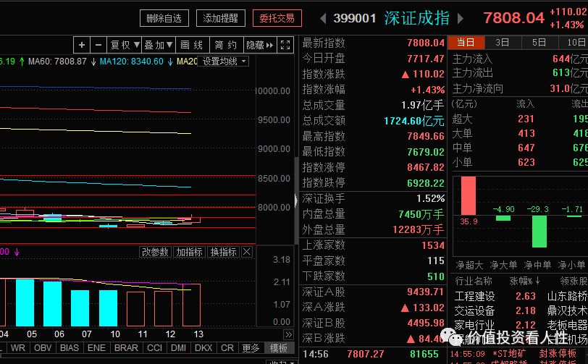Image resolution: width=588 pixels, height=364 pixels.
Task: Click 深证A股 value 9439.71
Action: click(x=426, y=292)
